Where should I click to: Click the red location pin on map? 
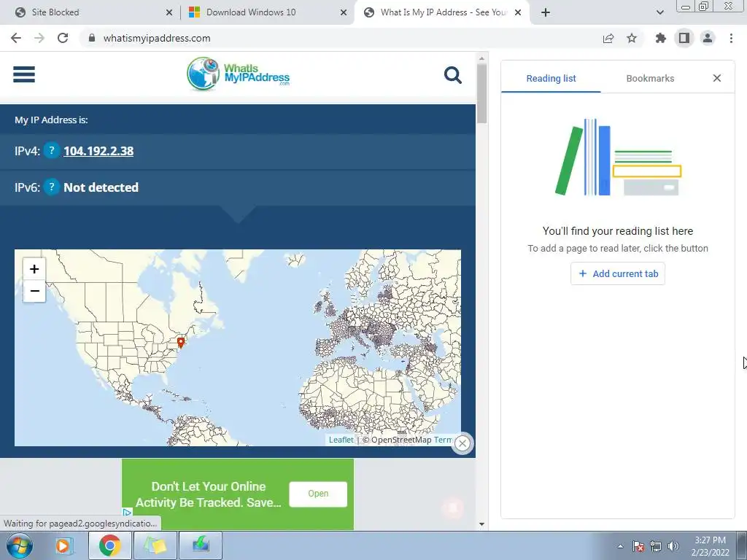[181, 343]
